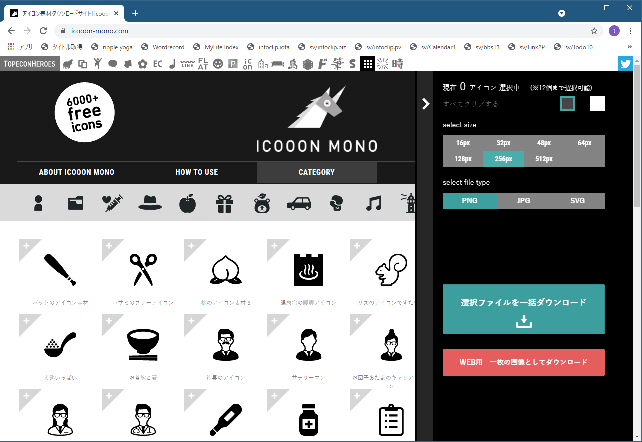Click the すべてクリアする clear all link
Image resolution: width=642 pixels, height=442 pixels.
point(470,104)
